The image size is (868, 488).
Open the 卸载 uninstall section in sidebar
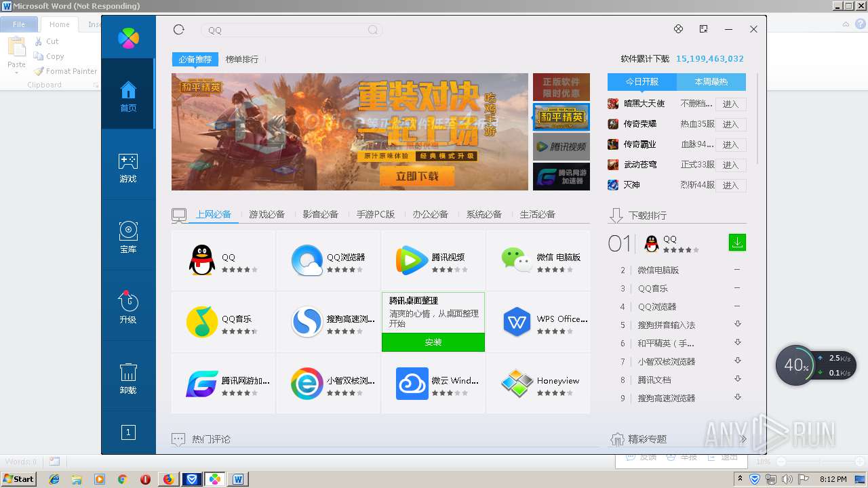pyautogui.click(x=128, y=379)
